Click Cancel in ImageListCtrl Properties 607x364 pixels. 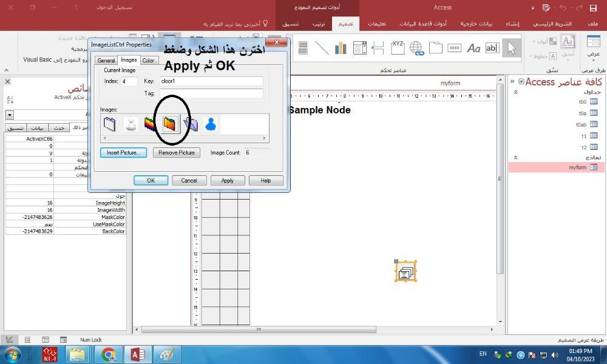(189, 181)
